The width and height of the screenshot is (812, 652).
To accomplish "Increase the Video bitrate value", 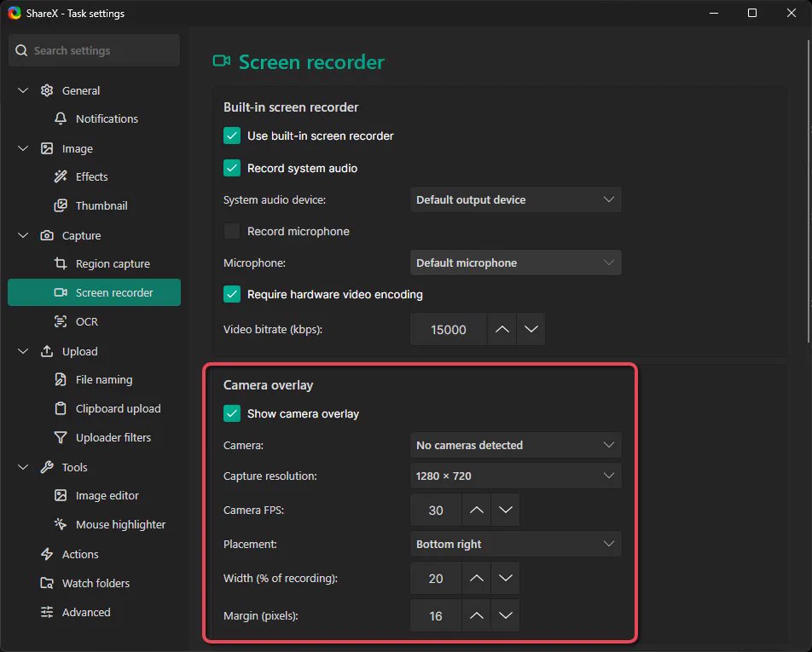I will point(502,329).
